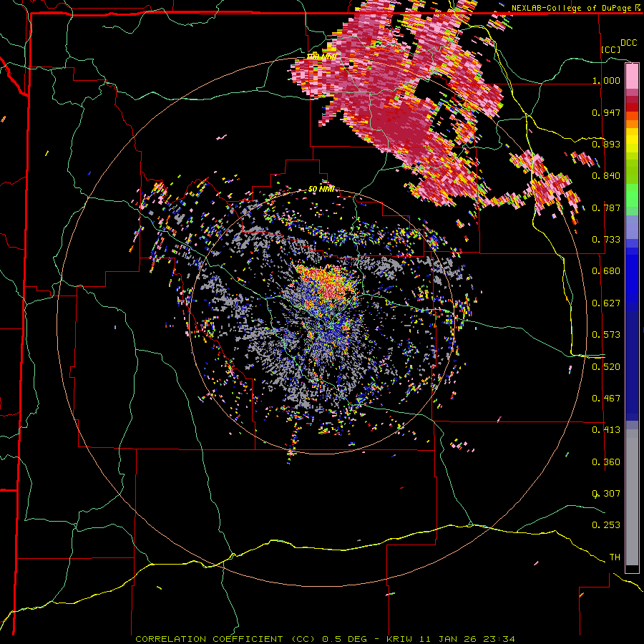644x644 pixels.
Task: Click the 0.680 legend value
Action: (x=606, y=271)
